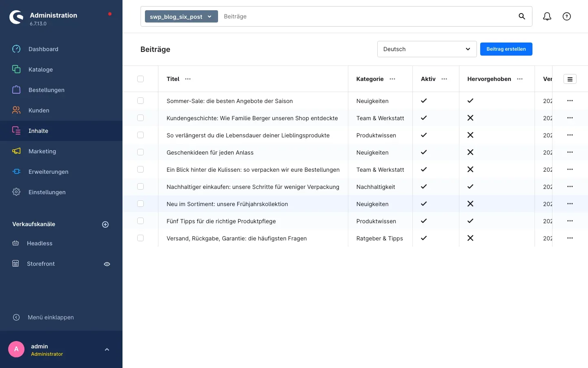
Task: Sort by the Kategorie column header
Action: (370, 79)
